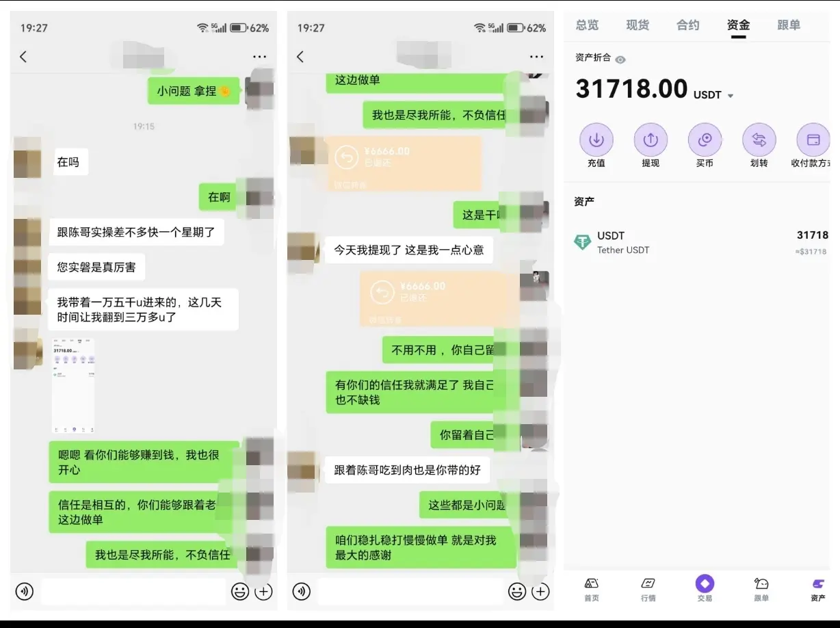This screenshot has width=840, height=628.
Task: Open 资产 assets in bottom nav
Action: [x=818, y=588]
